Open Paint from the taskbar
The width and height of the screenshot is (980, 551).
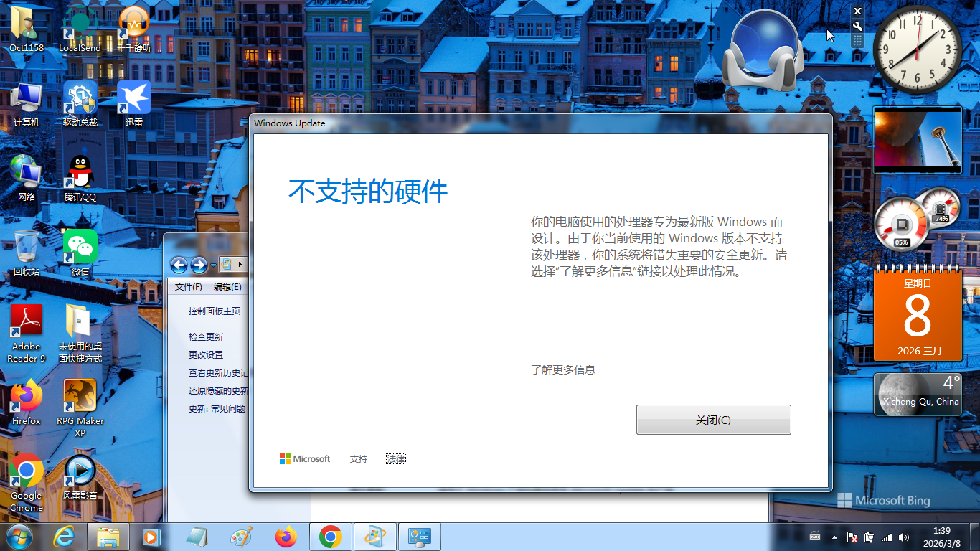[241, 537]
